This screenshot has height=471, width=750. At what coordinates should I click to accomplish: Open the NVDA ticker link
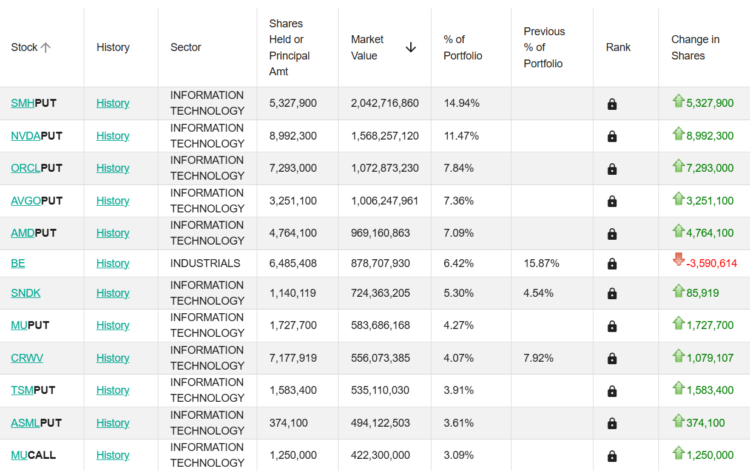pyautogui.click(x=25, y=136)
